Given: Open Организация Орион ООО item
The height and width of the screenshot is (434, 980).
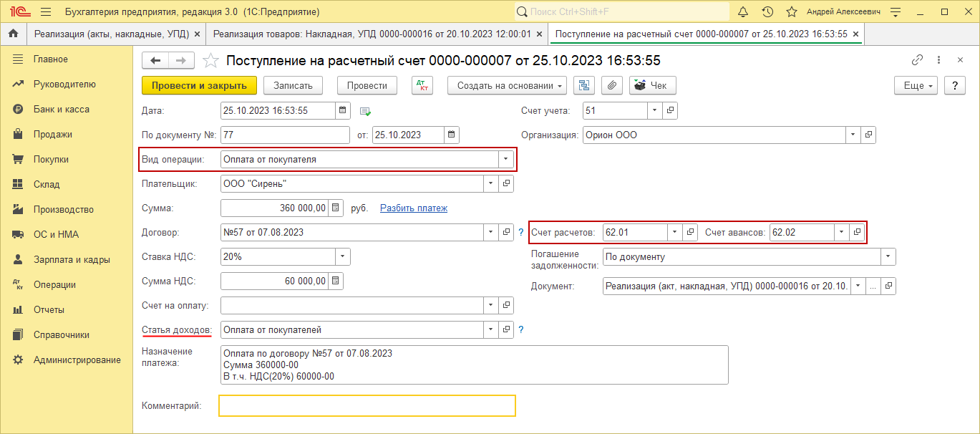Looking at the screenshot, I should tap(868, 135).
